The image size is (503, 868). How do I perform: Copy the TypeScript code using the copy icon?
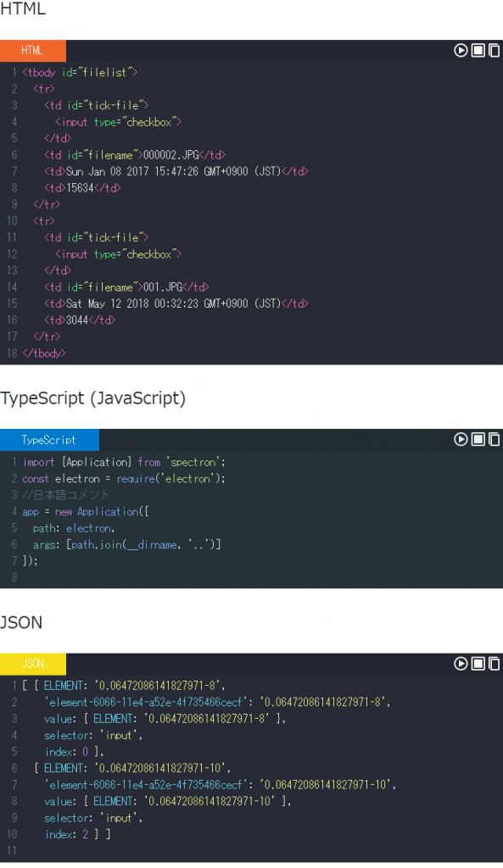(x=495, y=439)
